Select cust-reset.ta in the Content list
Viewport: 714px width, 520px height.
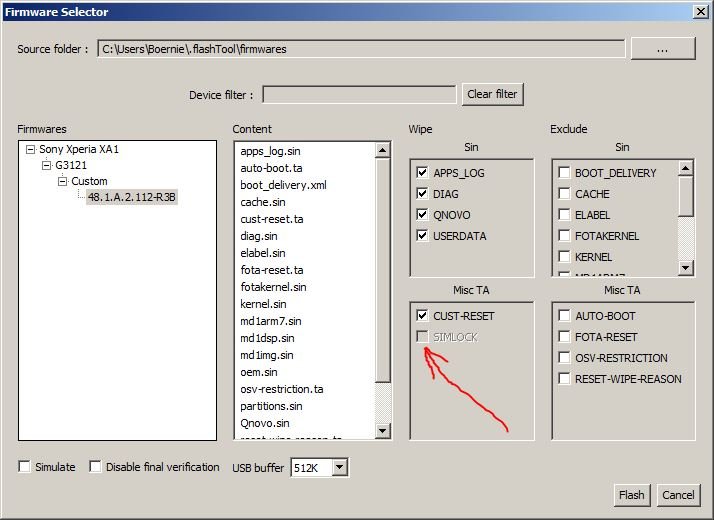[272, 219]
